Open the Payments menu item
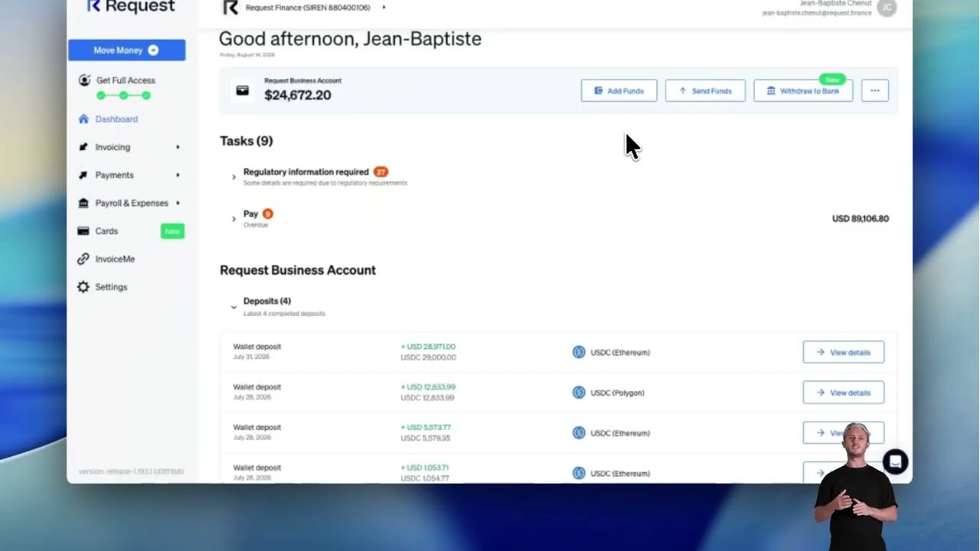 point(114,175)
